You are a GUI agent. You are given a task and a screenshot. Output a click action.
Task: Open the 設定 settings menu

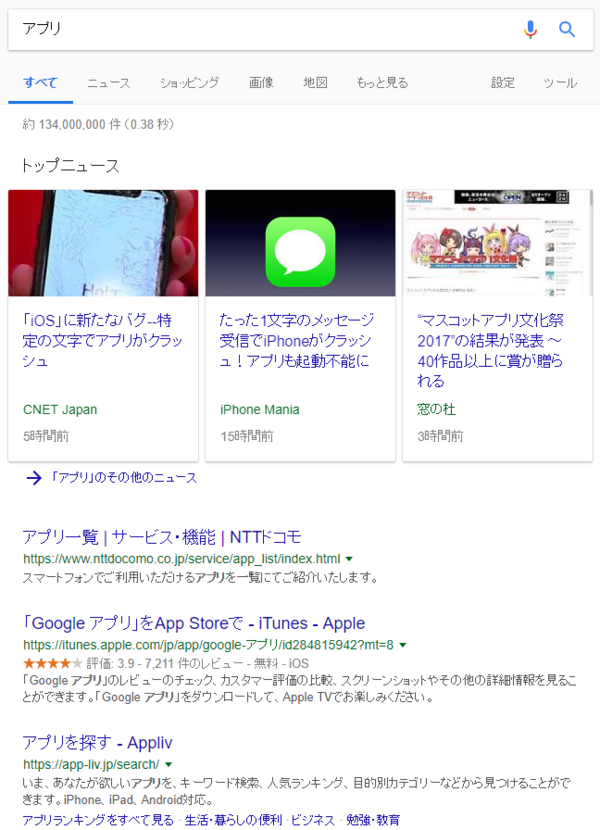[503, 83]
